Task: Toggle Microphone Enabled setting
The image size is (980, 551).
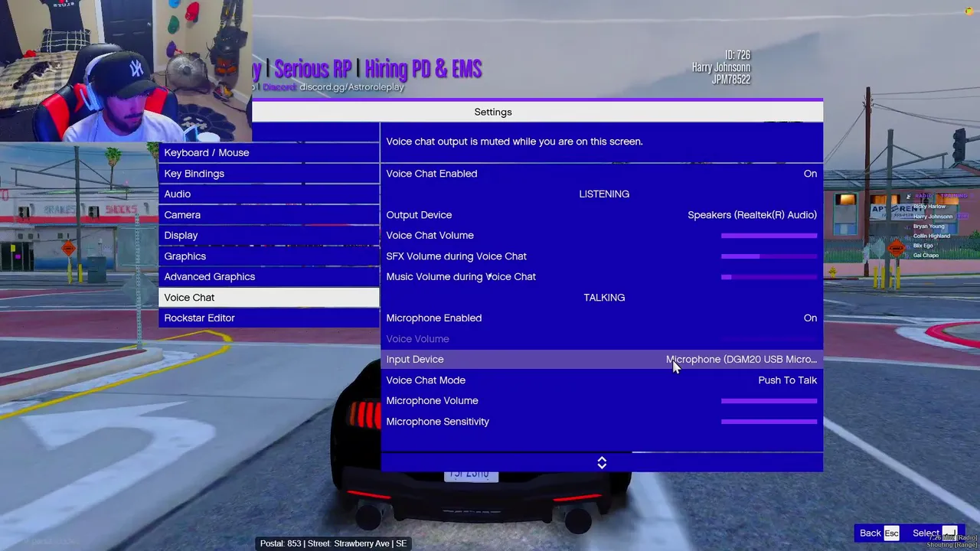Action: pyautogui.click(x=602, y=318)
